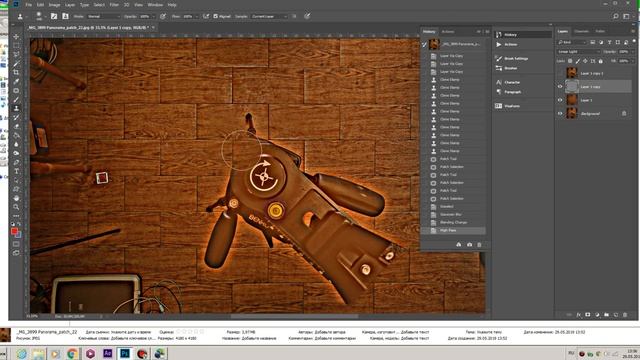Screen dimensions: 640x360
Task: Add layer style fx icon
Action: pyautogui.click(x=579, y=315)
